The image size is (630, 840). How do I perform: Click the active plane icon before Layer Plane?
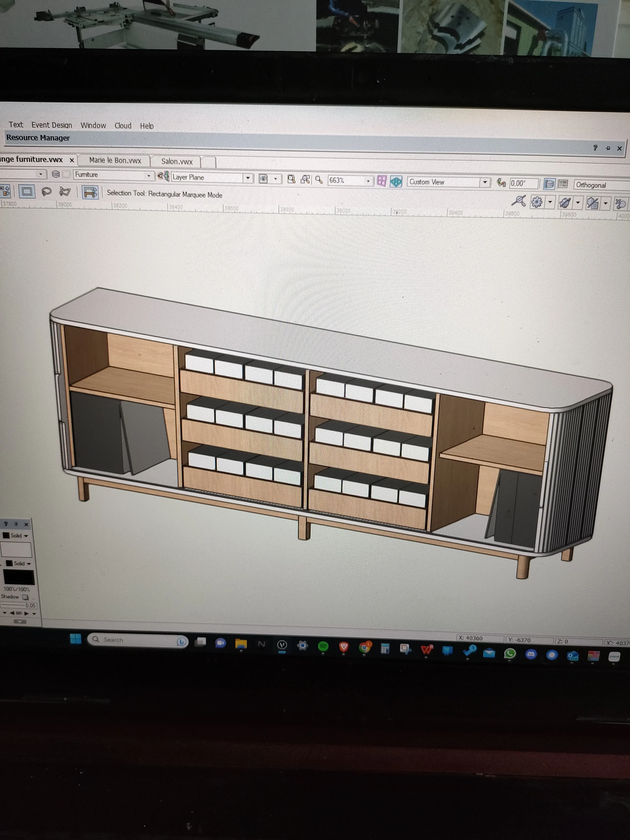tap(164, 176)
